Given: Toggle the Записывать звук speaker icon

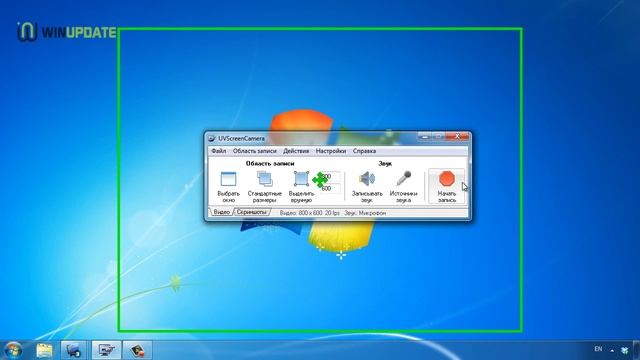Looking at the screenshot, I should [x=367, y=179].
